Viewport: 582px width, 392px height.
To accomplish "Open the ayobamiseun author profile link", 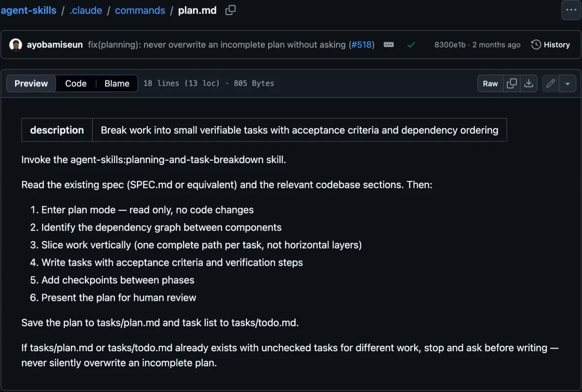I will click(x=55, y=45).
